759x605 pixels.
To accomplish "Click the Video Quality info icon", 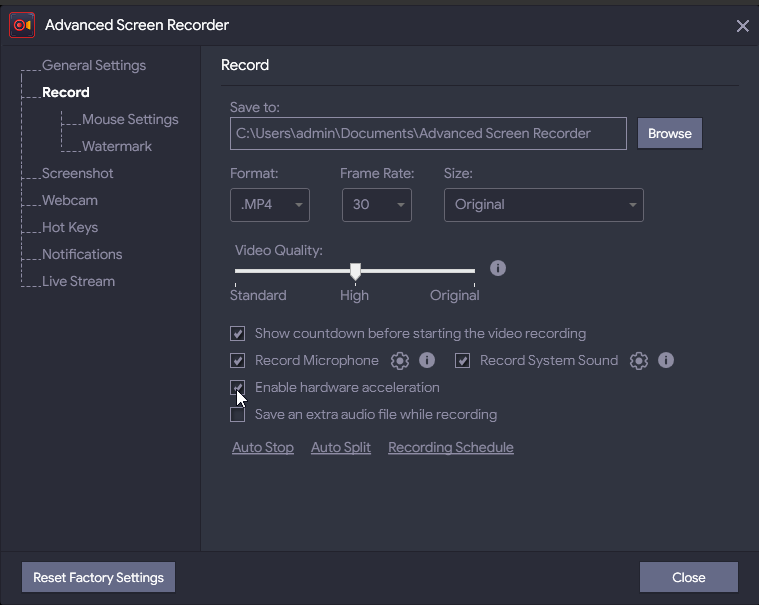I will click(498, 268).
